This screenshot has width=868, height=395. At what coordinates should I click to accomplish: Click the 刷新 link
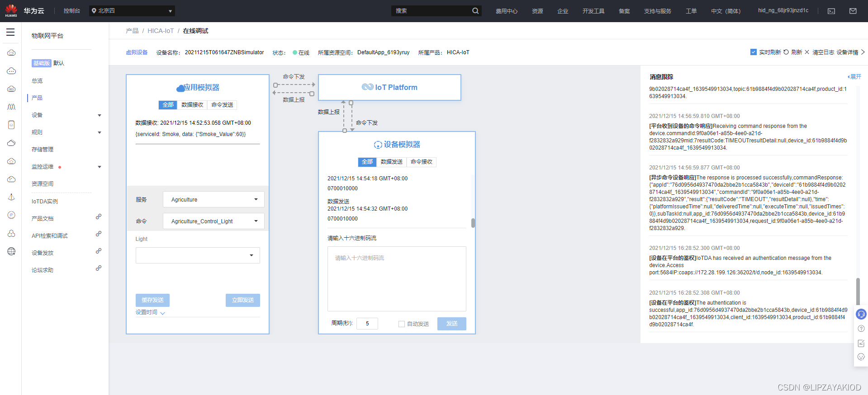click(x=797, y=52)
